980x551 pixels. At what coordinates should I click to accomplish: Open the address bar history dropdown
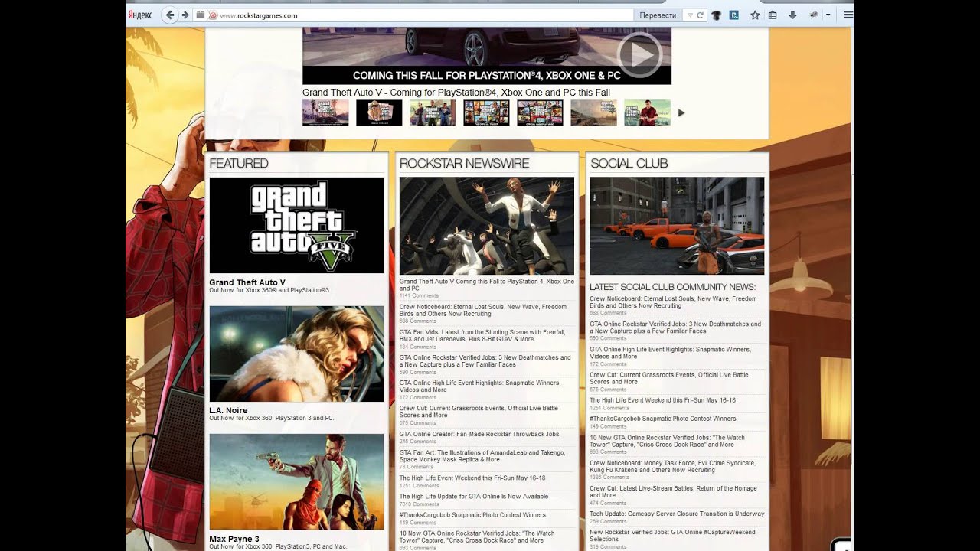tap(690, 15)
